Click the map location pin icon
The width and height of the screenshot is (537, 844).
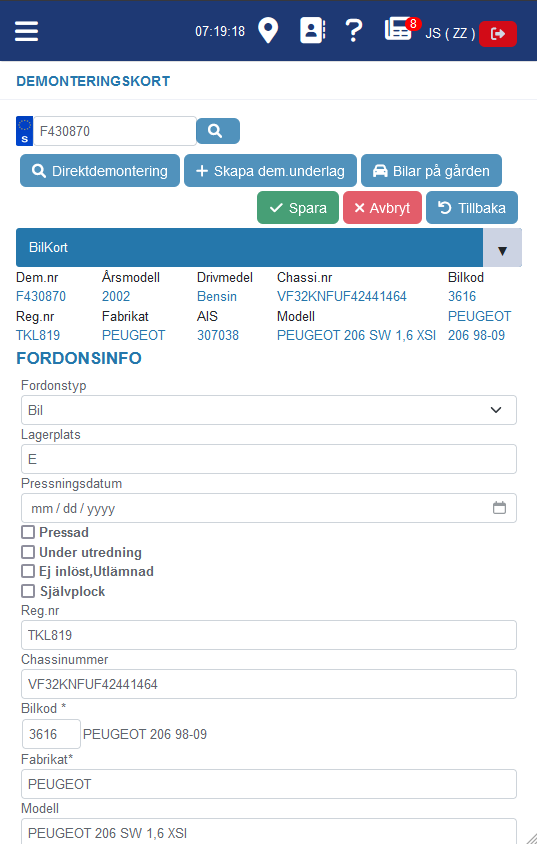[268, 31]
